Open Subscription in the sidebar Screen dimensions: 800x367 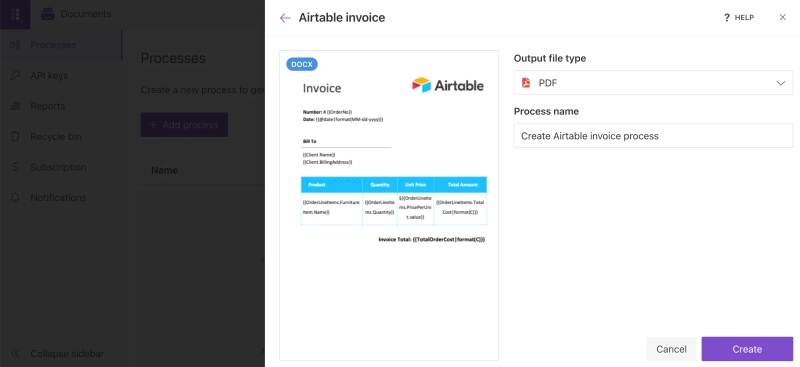(58, 167)
